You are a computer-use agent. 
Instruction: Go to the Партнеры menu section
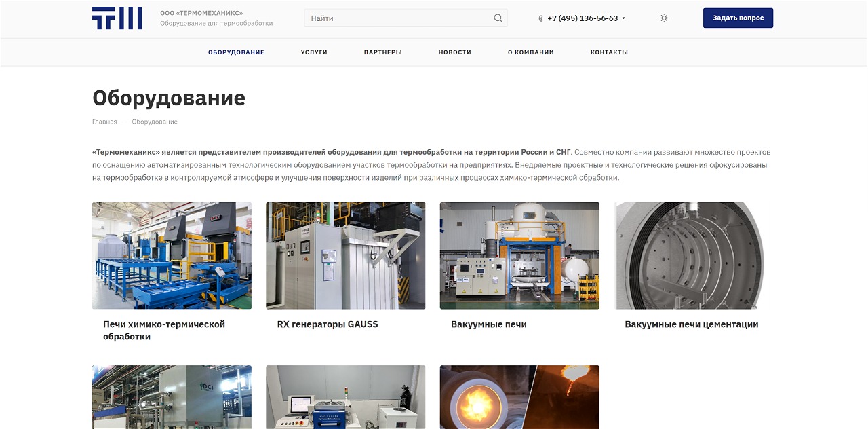[x=382, y=52]
